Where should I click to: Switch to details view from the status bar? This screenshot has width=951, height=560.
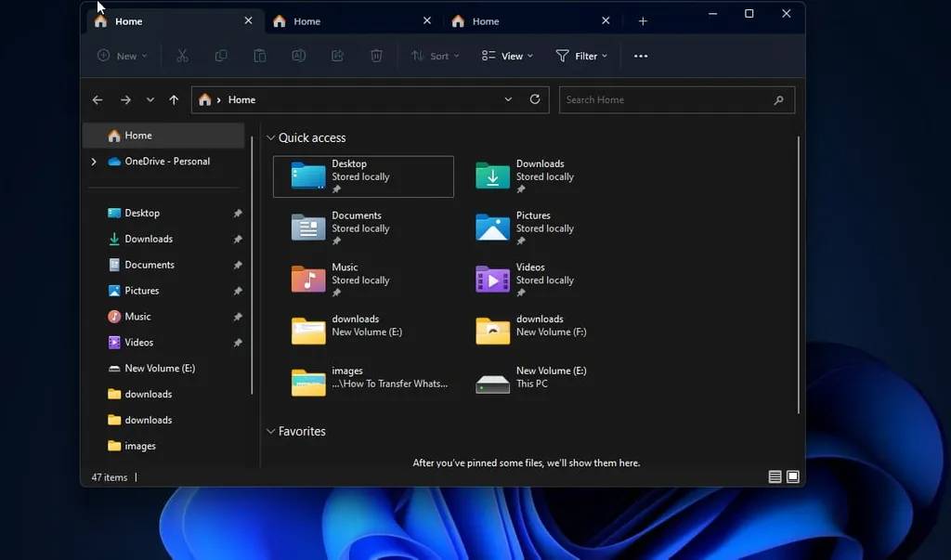point(774,476)
